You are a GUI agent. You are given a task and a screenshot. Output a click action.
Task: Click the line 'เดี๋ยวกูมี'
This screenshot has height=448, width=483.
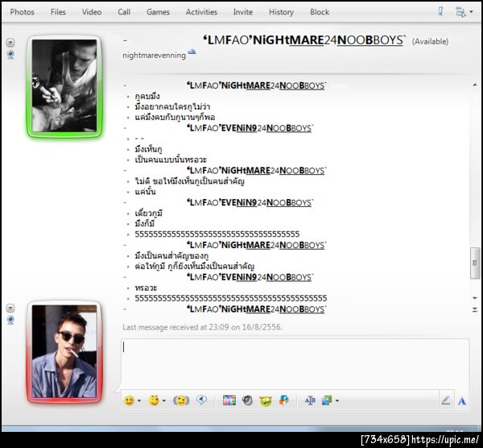148,214
